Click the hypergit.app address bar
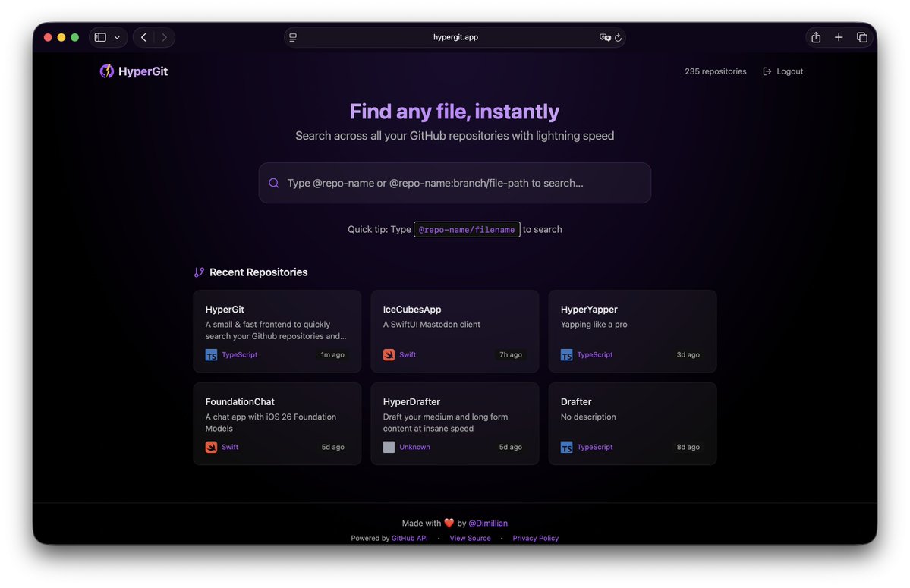The width and height of the screenshot is (910, 588). click(x=455, y=37)
